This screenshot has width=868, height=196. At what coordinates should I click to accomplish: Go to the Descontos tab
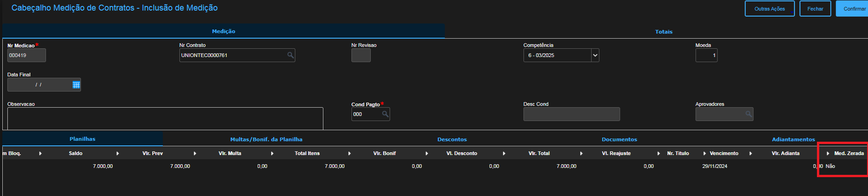(452, 139)
